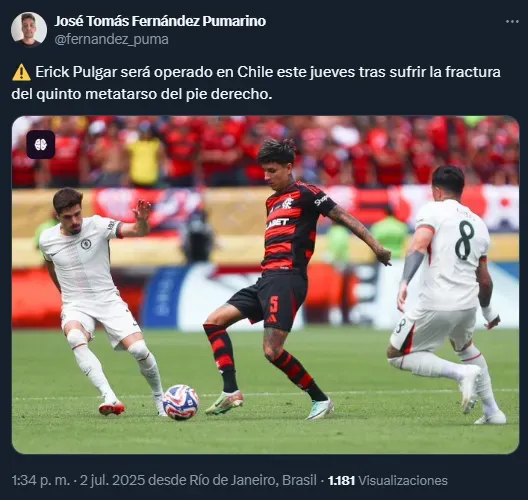Screen dimensions: 528x500
Task: Open display name José Tomás Fernández Pumarino
Action: pos(160,21)
